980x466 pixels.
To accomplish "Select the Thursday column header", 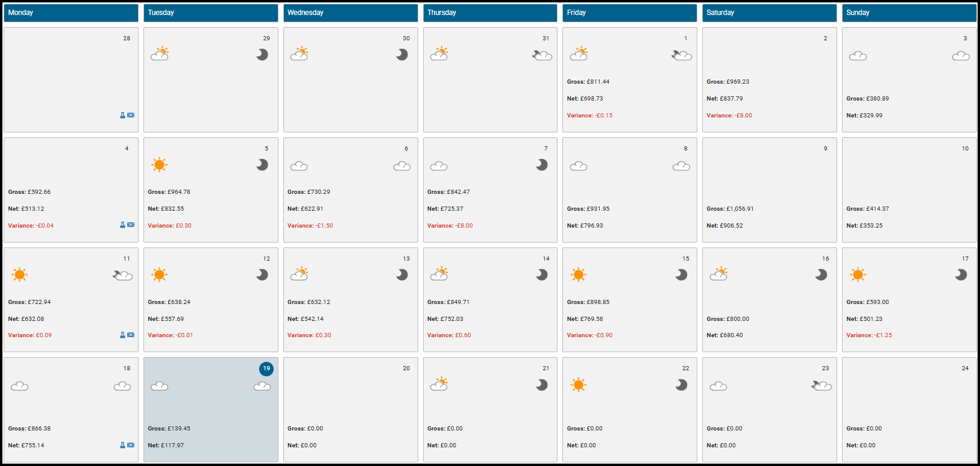I will coord(490,13).
